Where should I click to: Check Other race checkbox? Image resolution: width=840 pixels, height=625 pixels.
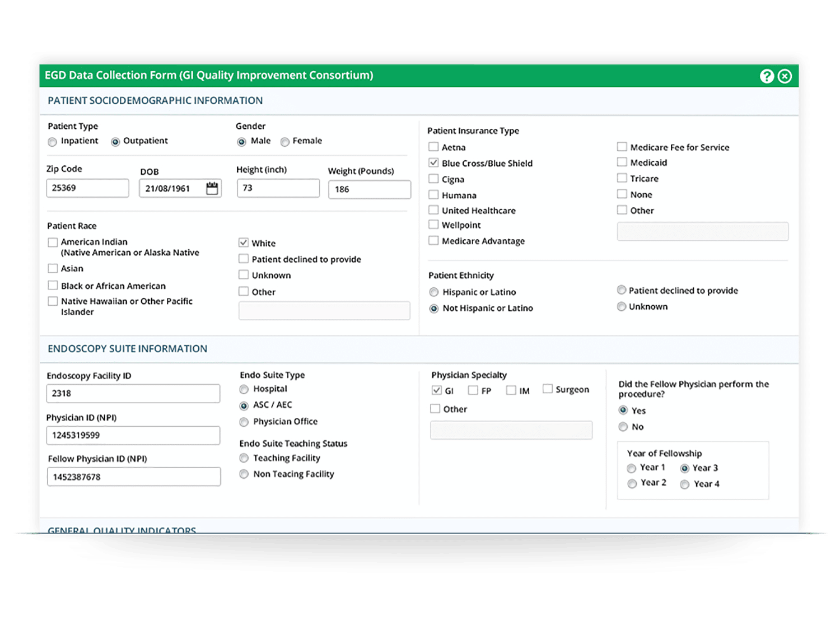tap(244, 291)
